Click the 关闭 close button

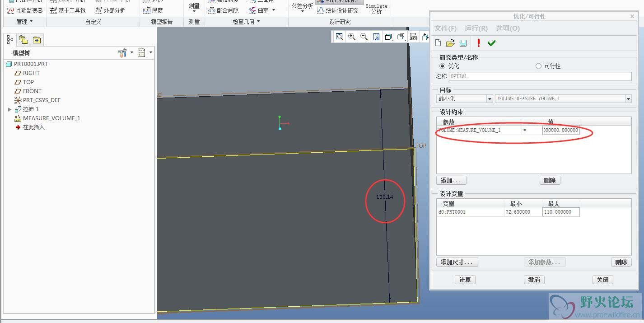coord(602,280)
